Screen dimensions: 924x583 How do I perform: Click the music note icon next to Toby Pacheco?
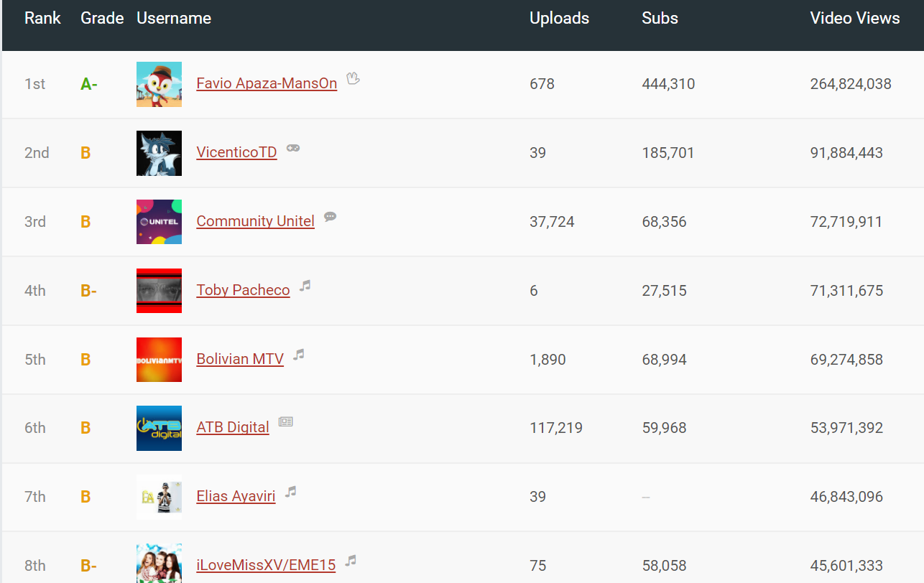click(304, 286)
